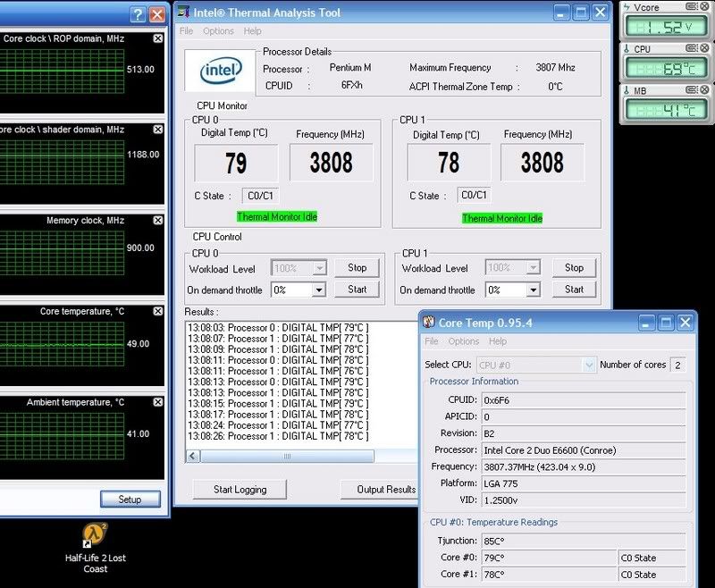
Task: Click Intel Thermal Analysis Tool title bar icon
Action: pyautogui.click(x=183, y=13)
